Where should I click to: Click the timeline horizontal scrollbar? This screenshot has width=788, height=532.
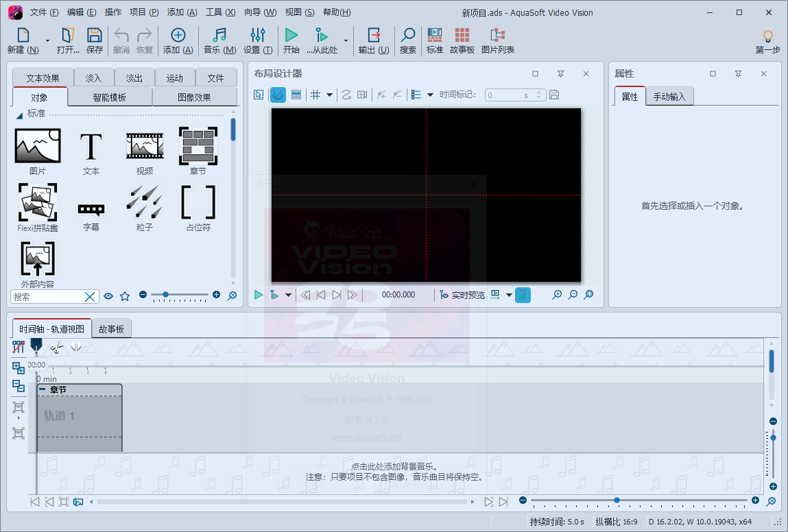click(x=282, y=501)
